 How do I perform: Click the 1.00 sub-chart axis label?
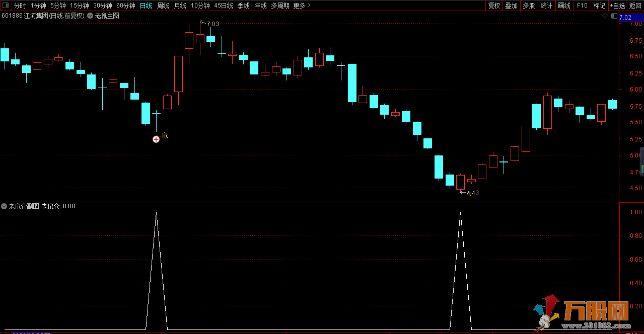click(636, 212)
